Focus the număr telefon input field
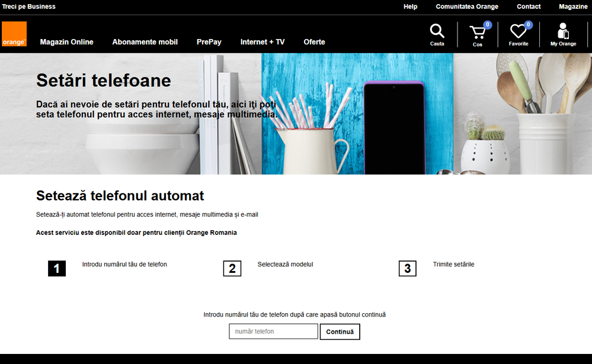592x364 pixels. (273, 331)
